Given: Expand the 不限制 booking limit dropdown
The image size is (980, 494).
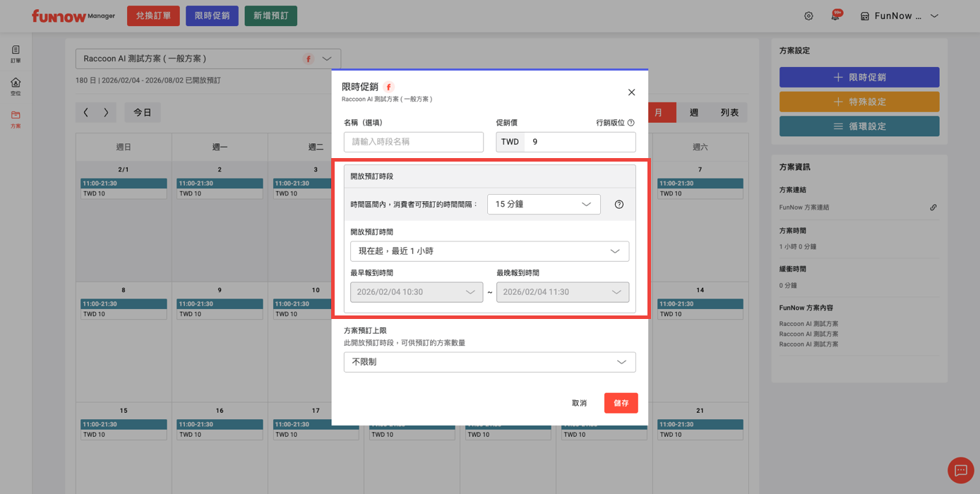Looking at the screenshot, I should (489, 362).
